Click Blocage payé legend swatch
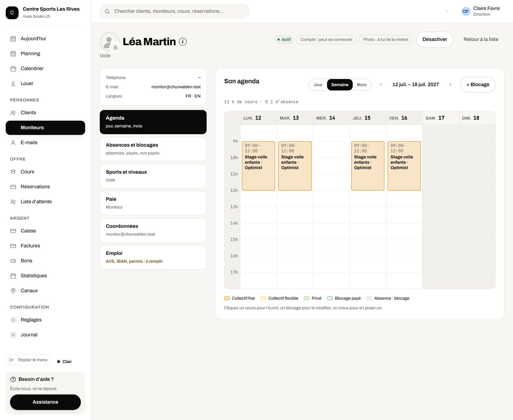 (330, 298)
